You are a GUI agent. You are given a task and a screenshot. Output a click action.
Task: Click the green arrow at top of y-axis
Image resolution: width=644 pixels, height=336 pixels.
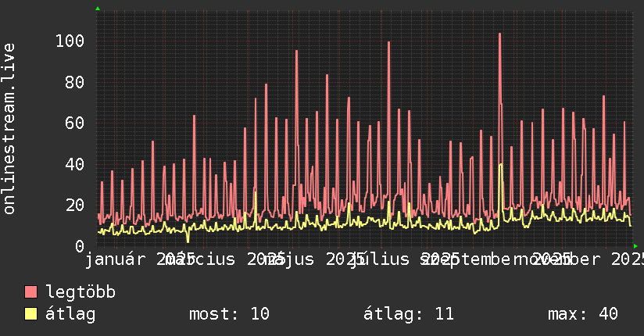[98, 9]
